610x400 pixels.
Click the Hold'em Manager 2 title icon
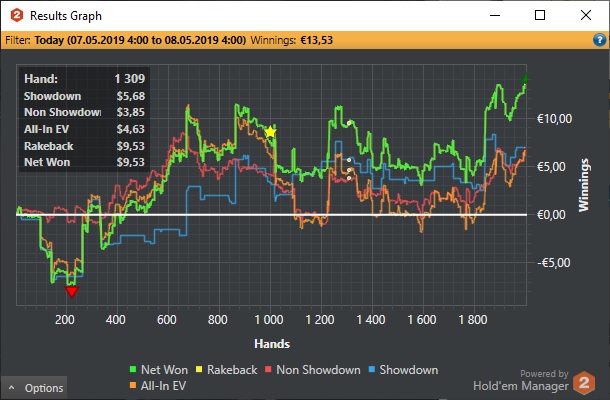17,16
